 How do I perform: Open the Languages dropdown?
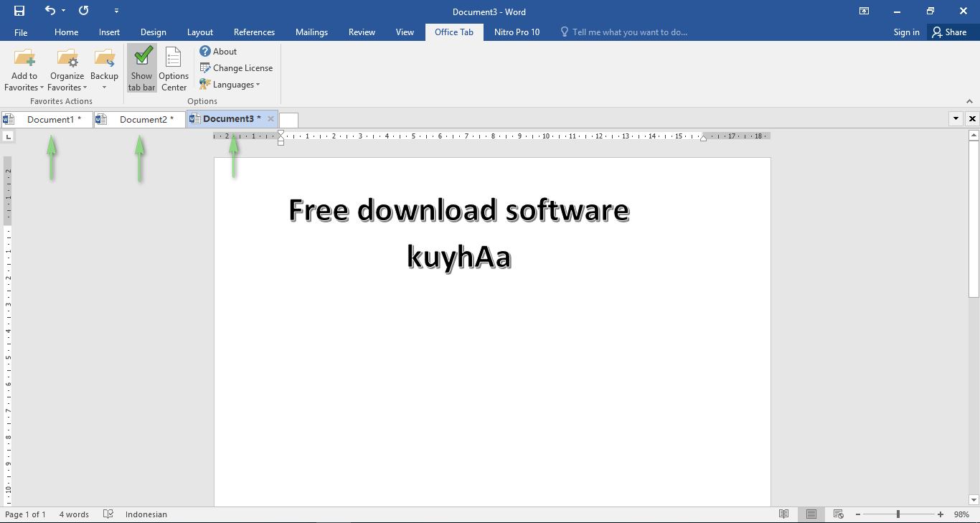230,85
